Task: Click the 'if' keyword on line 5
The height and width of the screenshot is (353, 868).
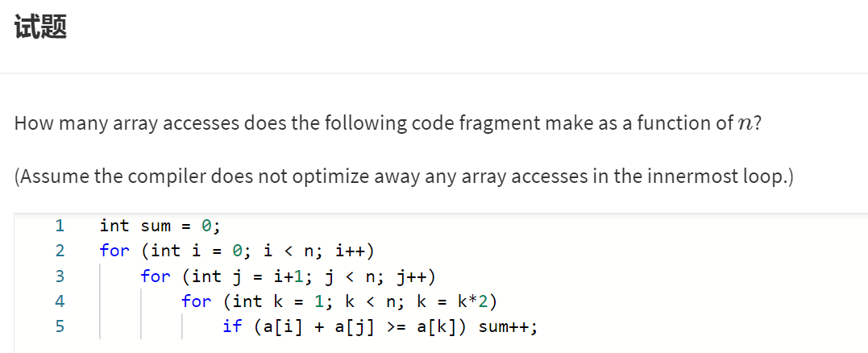Action: [232, 327]
